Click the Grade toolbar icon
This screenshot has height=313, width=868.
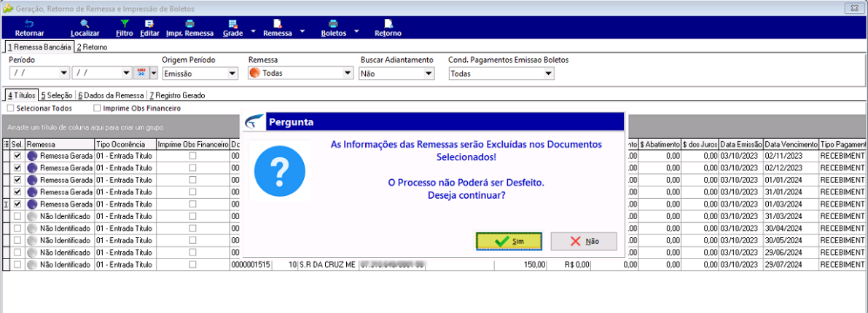(x=233, y=24)
